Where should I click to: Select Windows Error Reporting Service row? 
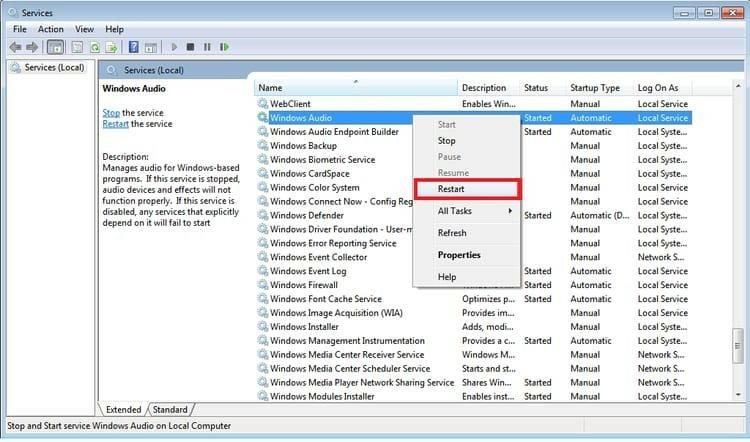[x=474, y=243]
